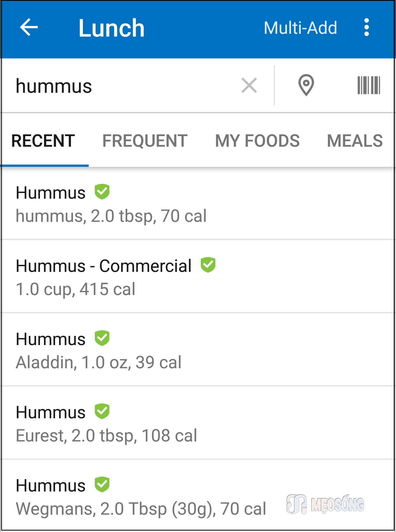Tap verified badge on Wegmans Hummus entry
The image size is (396, 532).
[x=102, y=484]
